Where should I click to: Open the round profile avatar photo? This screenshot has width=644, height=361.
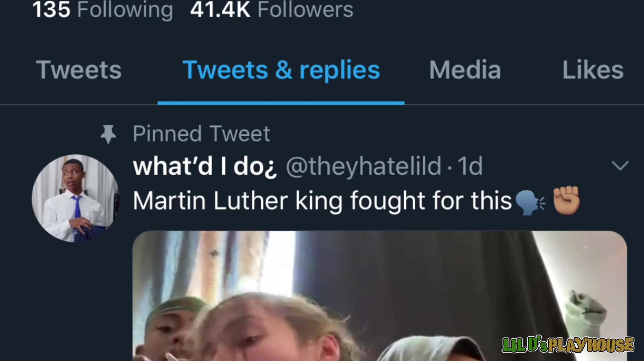click(x=75, y=198)
